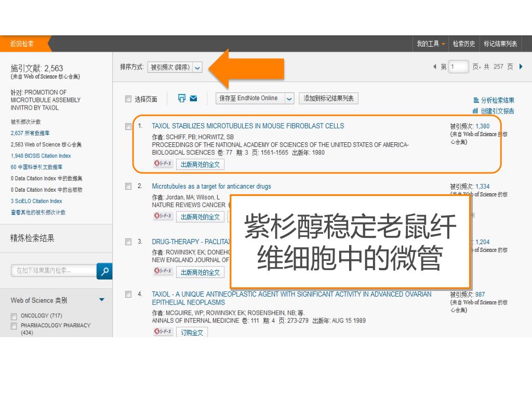Click the page number input field
532x399 pixels.
click(458, 66)
